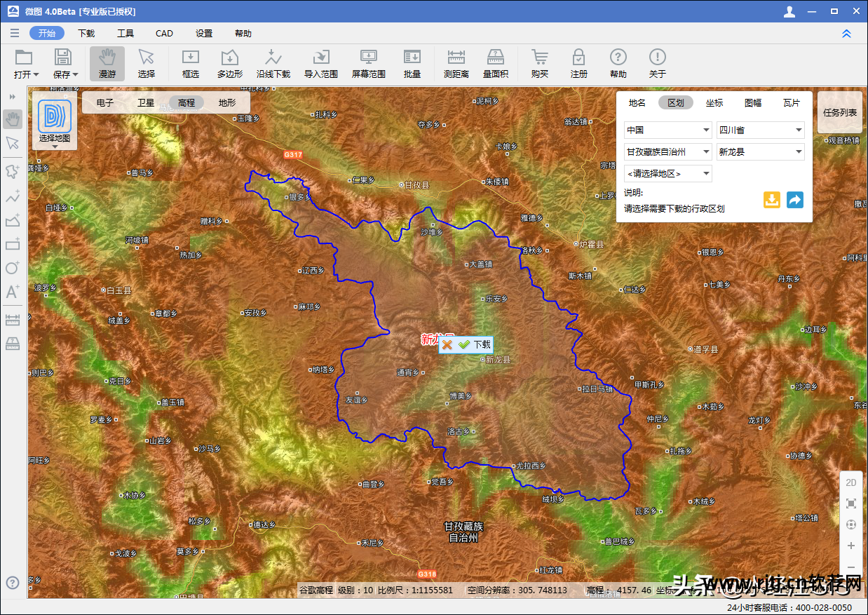Expand the 四川省 province dropdown
The width and height of the screenshot is (868, 615).
[x=761, y=130]
